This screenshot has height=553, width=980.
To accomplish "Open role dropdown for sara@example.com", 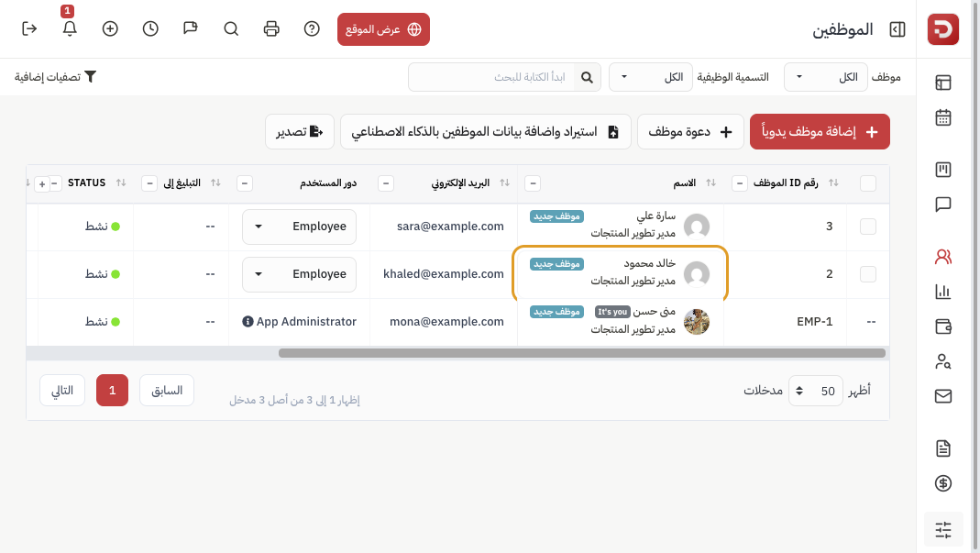I will point(300,227).
